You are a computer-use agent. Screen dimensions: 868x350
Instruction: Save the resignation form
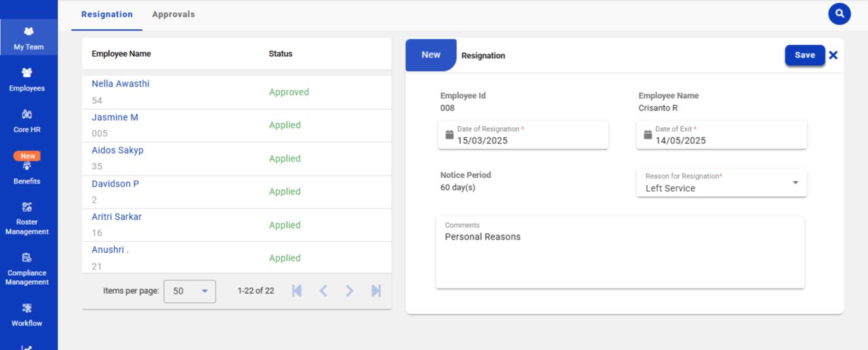point(804,56)
